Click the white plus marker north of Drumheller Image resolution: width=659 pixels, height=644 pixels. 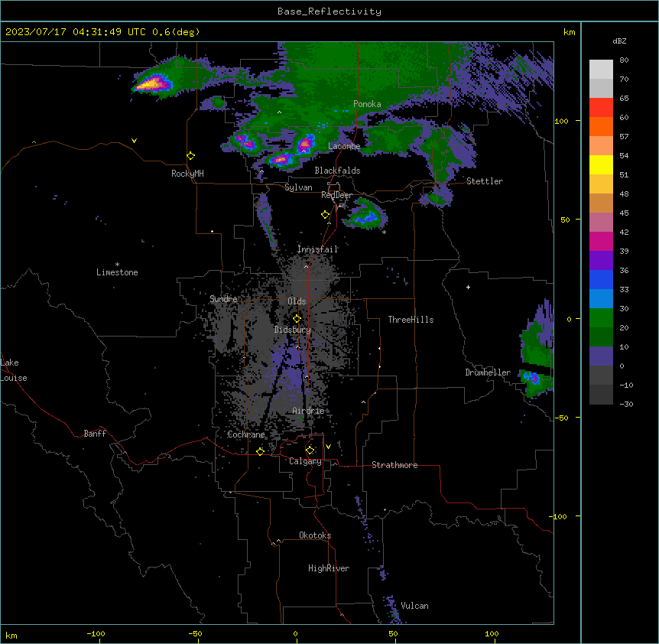tap(468, 287)
